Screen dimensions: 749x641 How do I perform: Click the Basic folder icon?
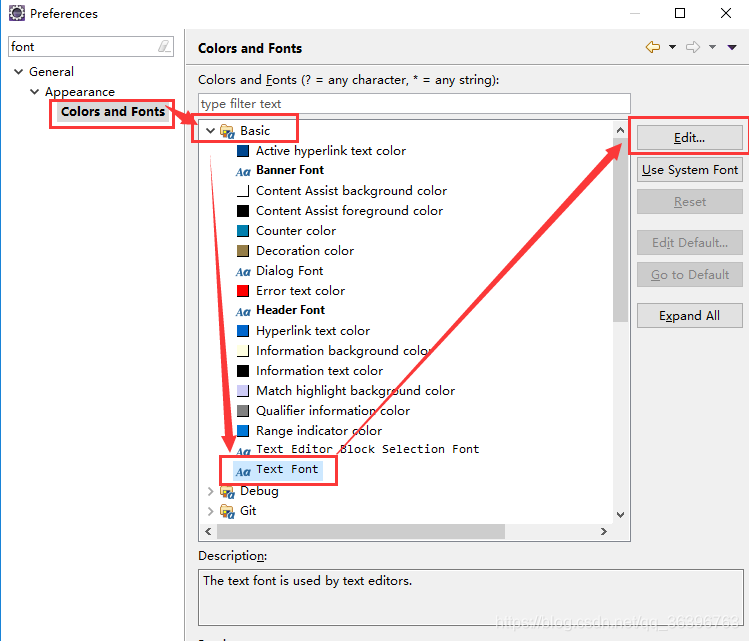(227, 131)
